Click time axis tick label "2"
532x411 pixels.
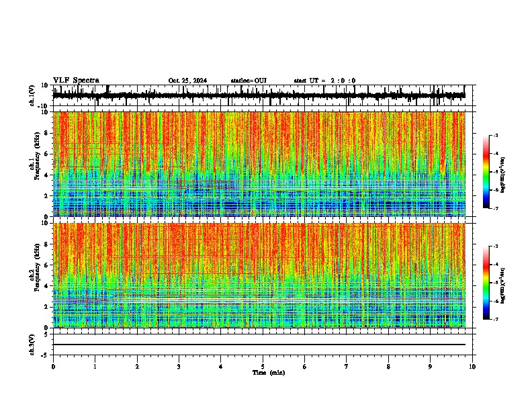(x=137, y=367)
